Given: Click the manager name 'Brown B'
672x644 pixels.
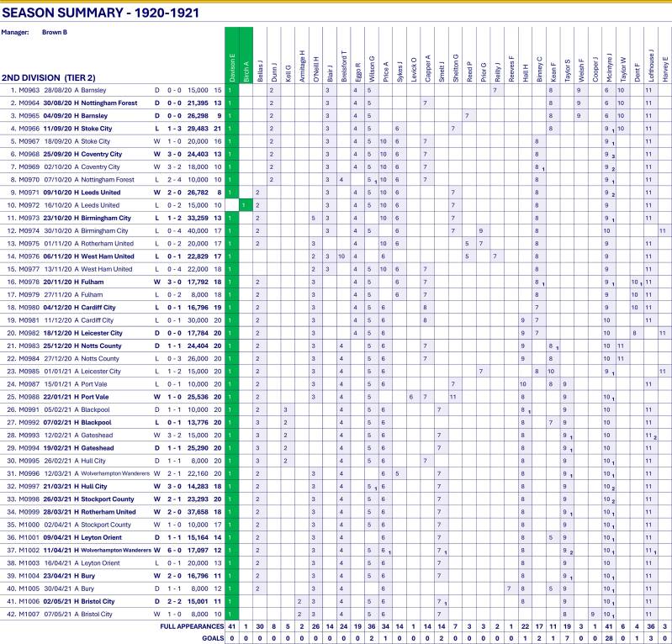Looking at the screenshot, I should [55, 32].
